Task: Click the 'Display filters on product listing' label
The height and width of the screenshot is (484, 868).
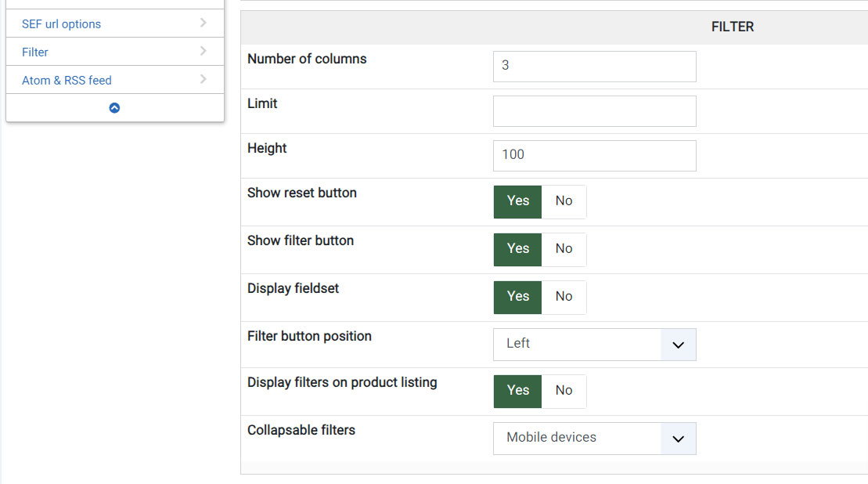Action: point(342,383)
